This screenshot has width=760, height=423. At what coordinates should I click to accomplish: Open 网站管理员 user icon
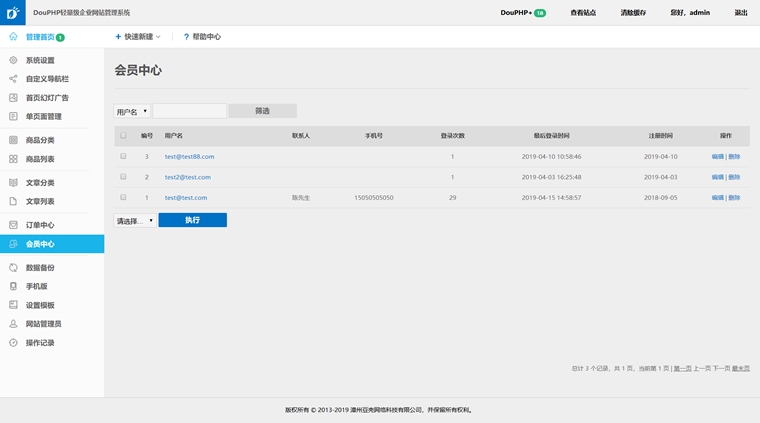tap(13, 324)
